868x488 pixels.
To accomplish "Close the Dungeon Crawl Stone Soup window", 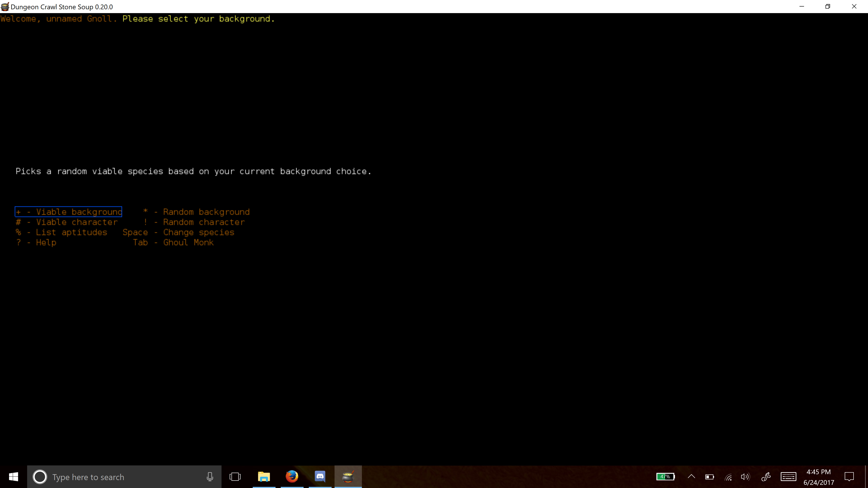I will [x=854, y=6].
